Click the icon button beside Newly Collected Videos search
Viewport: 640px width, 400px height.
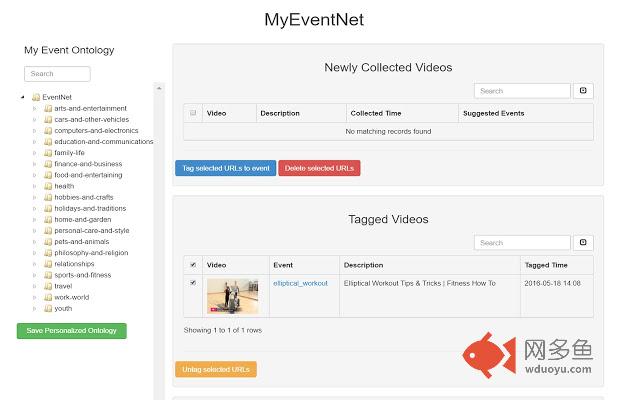tap(583, 91)
